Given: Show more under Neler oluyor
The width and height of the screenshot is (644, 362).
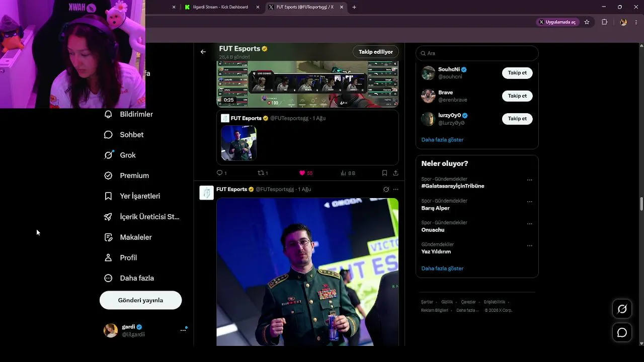Looking at the screenshot, I should [442, 268].
